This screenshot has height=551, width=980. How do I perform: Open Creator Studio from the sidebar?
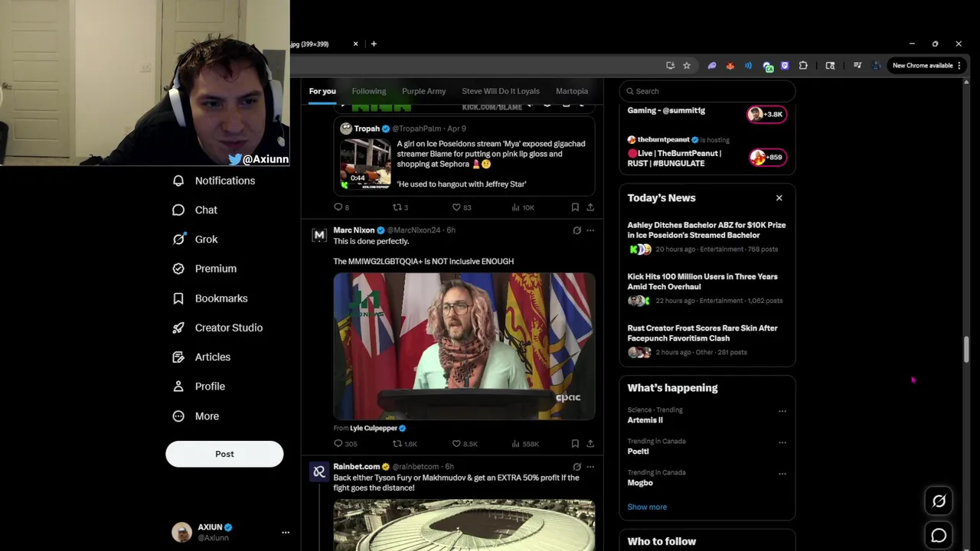click(217, 328)
